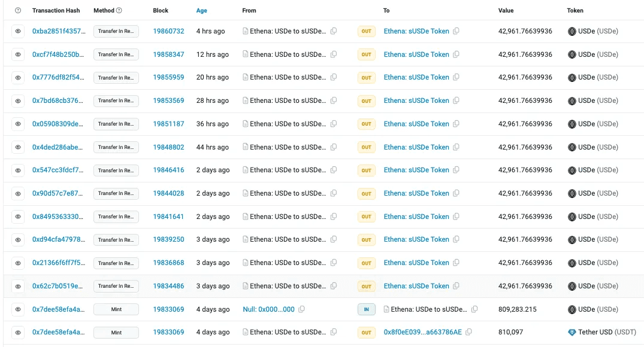
Task: Switch the Age column header format
Action: click(202, 11)
